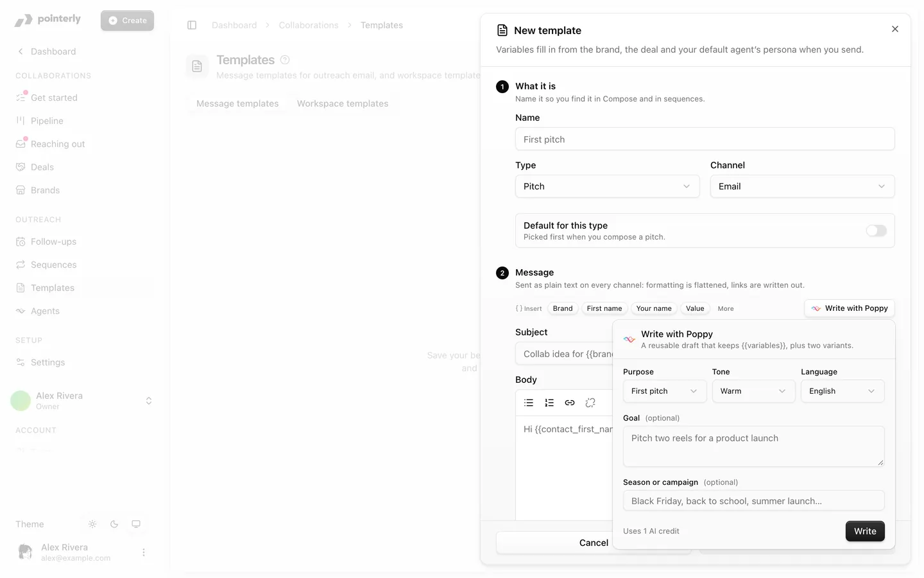
Task: Insert a numbered list in the Body editor
Action: [x=549, y=403]
